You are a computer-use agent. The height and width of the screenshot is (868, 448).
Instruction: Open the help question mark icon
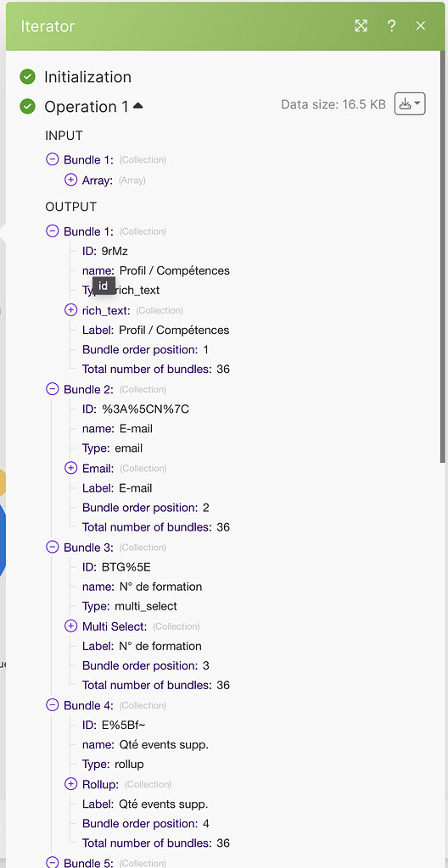(x=391, y=25)
